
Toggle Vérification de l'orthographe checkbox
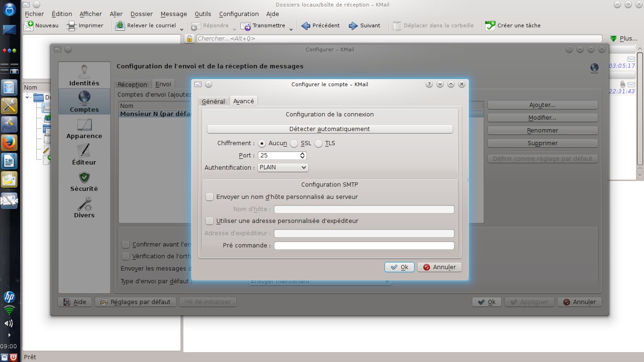click(x=125, y=256)
